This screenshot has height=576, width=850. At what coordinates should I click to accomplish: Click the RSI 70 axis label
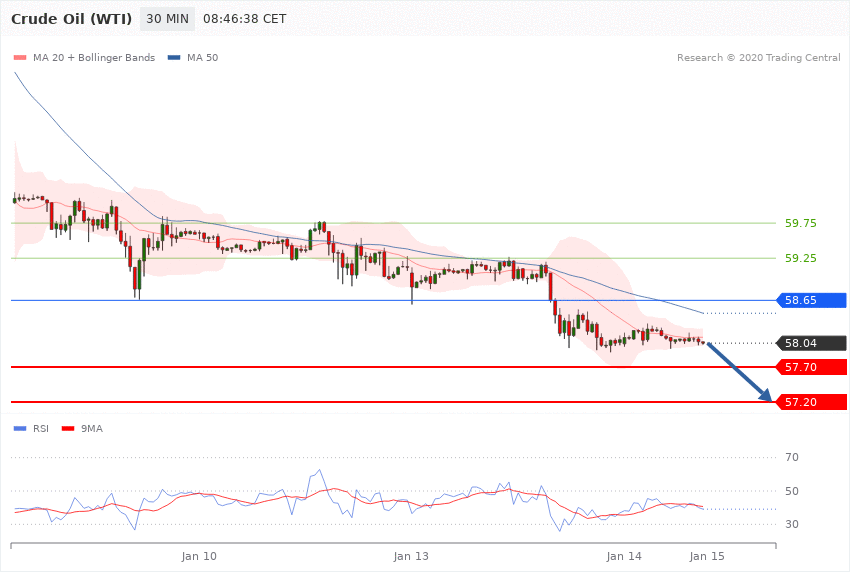click(x=792, y=457)
